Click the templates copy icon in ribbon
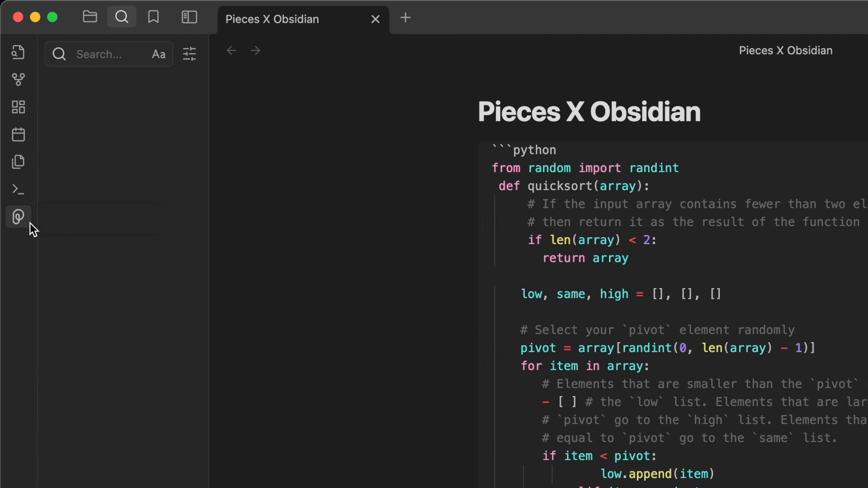 pos(18,162)
